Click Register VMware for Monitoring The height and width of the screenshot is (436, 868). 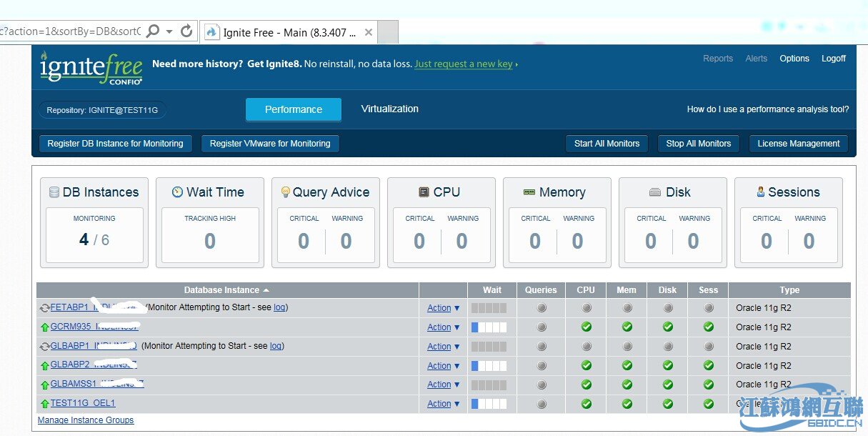tap(270, 144)
